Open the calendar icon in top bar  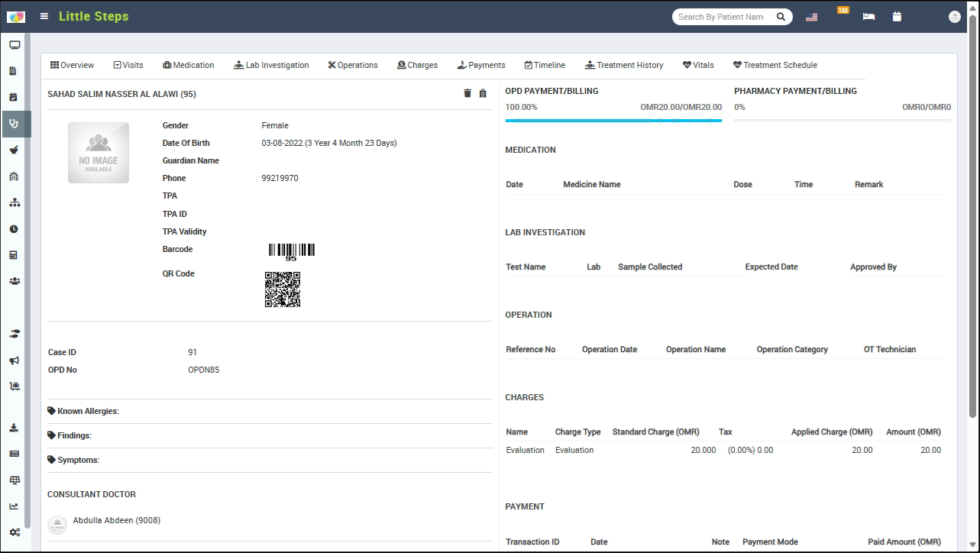pos(897,17)
